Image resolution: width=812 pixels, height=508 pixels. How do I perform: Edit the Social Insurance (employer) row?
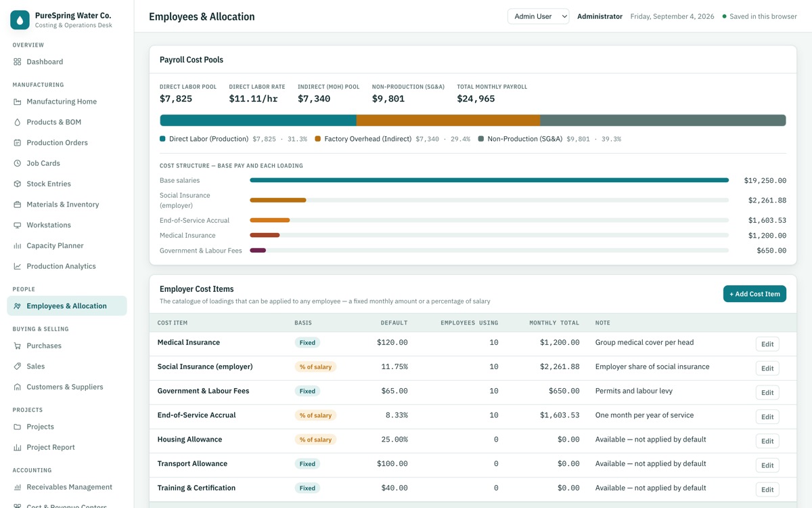(x=767, y=368)
